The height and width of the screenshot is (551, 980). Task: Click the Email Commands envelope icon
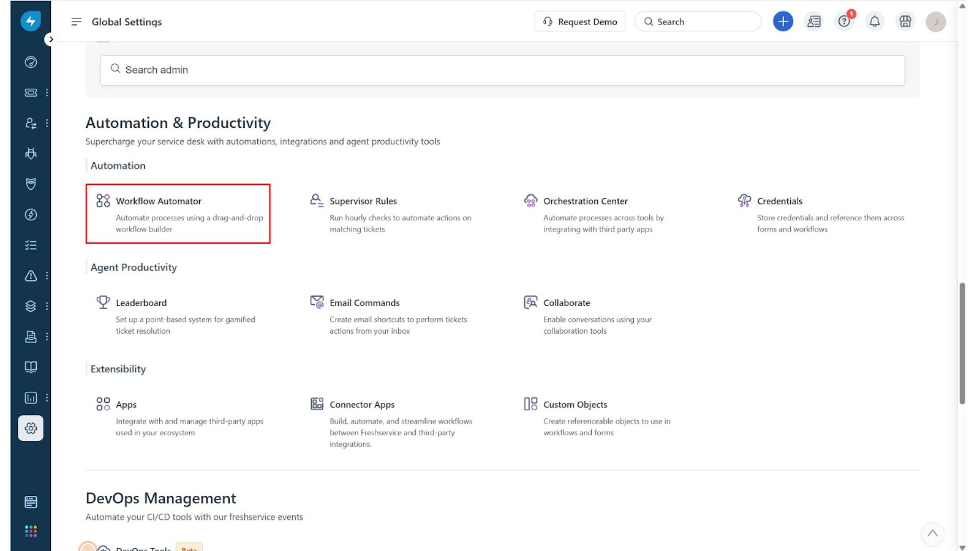click(x=317, y=302)
